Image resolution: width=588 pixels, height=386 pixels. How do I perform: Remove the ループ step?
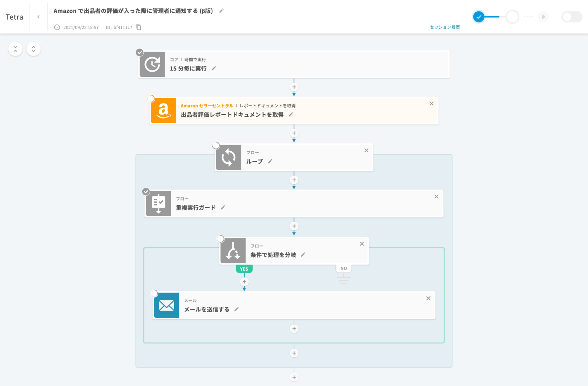coord(366,150)
